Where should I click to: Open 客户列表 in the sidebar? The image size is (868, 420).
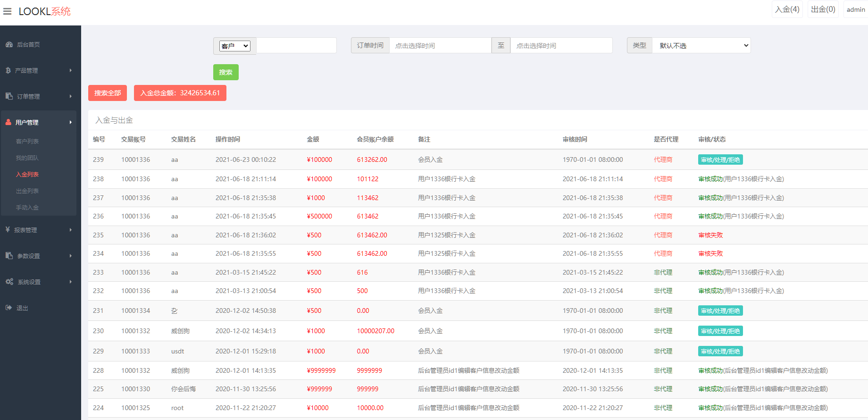pyautogui.click(x=27, y=142)
